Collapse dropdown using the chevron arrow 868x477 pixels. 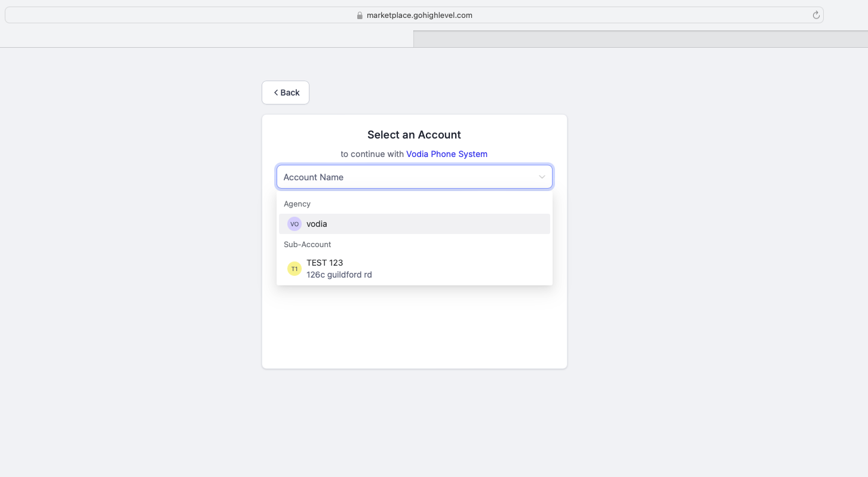(x=542, y=177)
